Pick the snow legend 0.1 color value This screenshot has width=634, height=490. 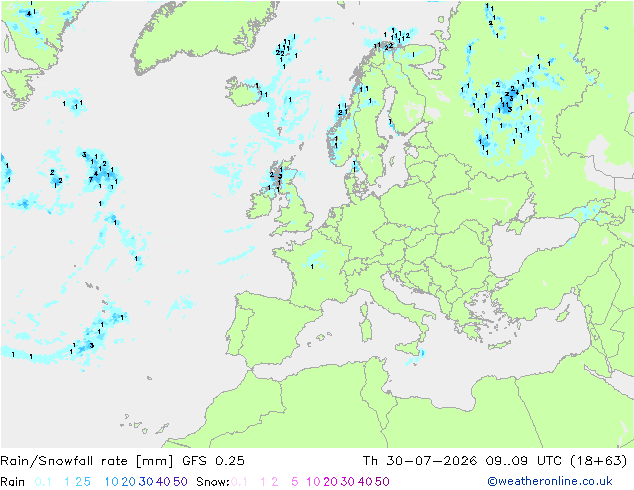pos(239,482)
